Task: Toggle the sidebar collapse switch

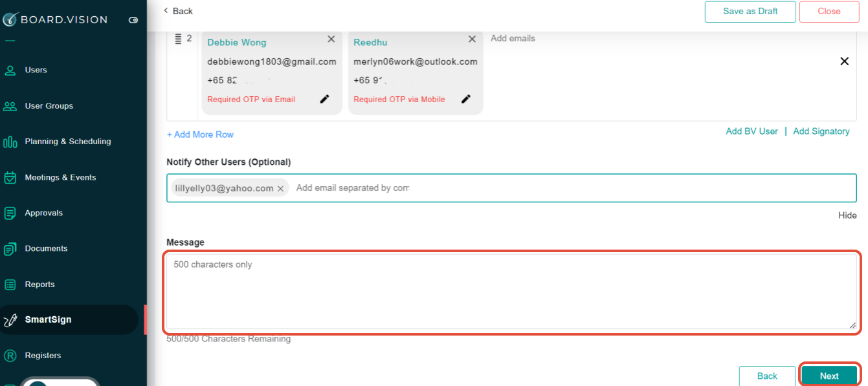Action: point(133,20)
